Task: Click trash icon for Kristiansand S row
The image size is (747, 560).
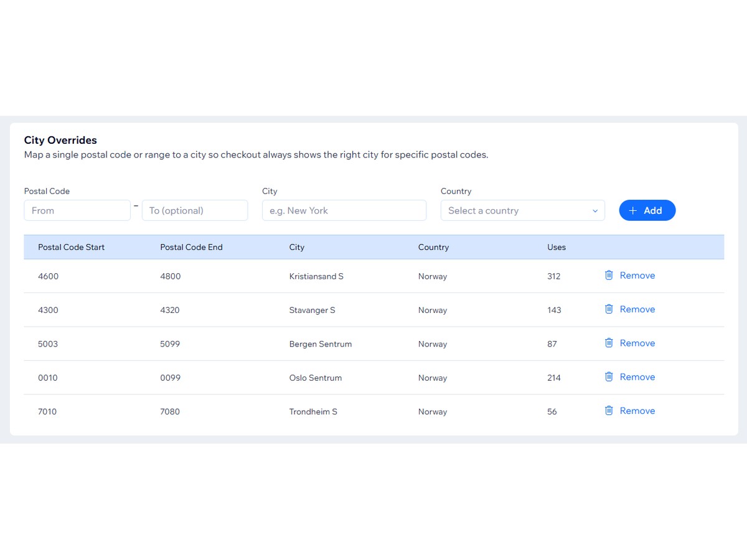Action: pos(609,275)
